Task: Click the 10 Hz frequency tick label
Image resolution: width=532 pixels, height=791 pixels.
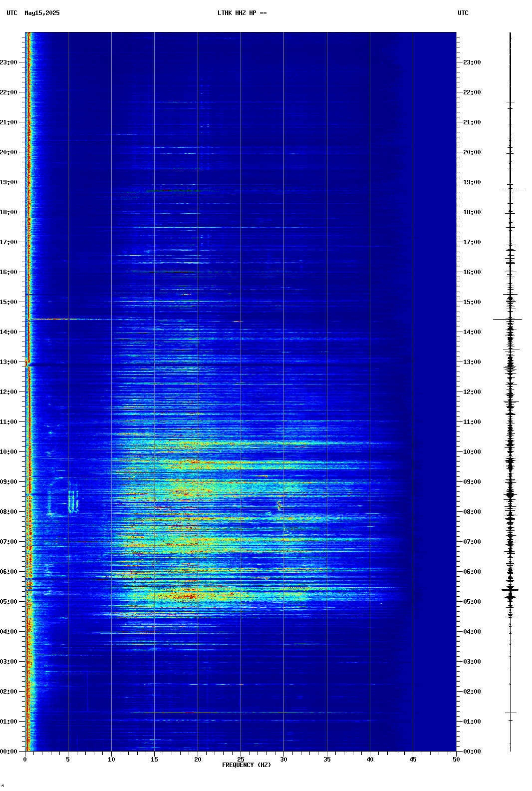Action: [x=111, y=760]
